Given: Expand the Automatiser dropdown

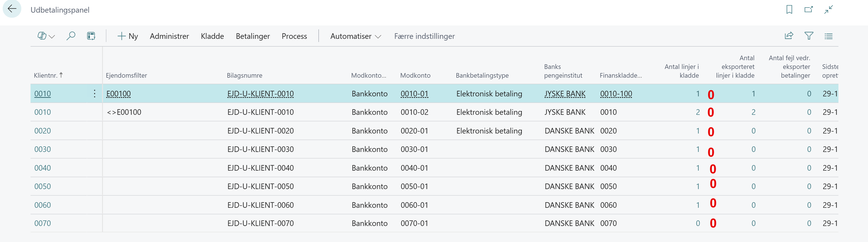Looking at the screenshot, I should coord(355,36).
